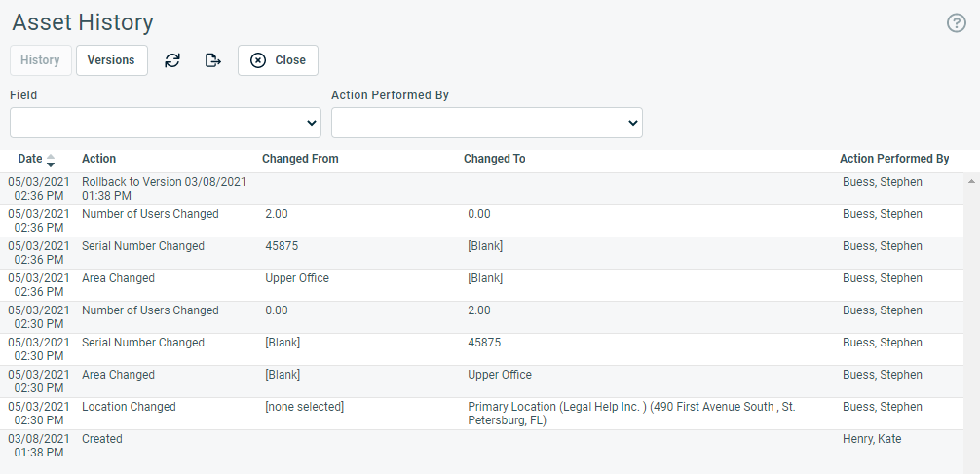Image resolution: width=980 pixels, height=474 pixels.
Task: Click the circled X icon in Close
Action: [x=258, y=60]
